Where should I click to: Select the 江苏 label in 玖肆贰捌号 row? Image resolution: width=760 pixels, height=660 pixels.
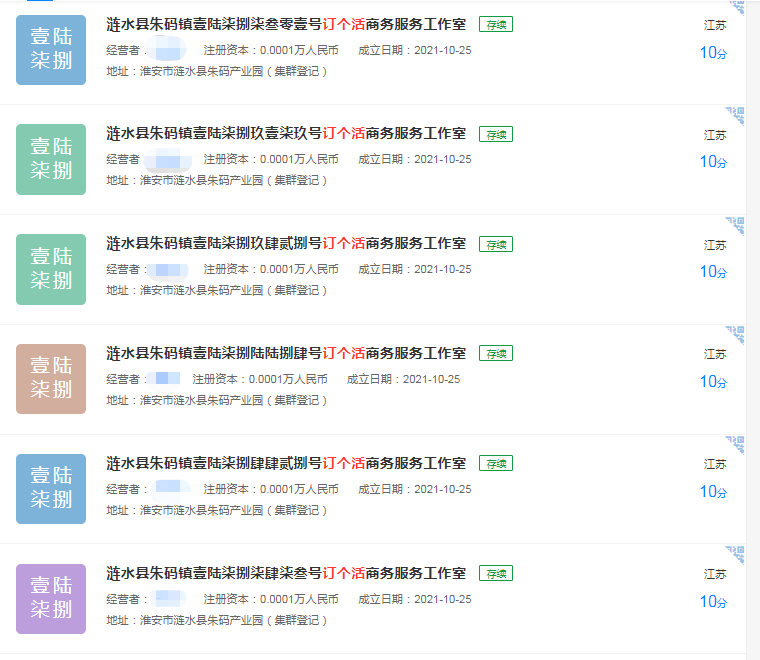click(715, 245)
